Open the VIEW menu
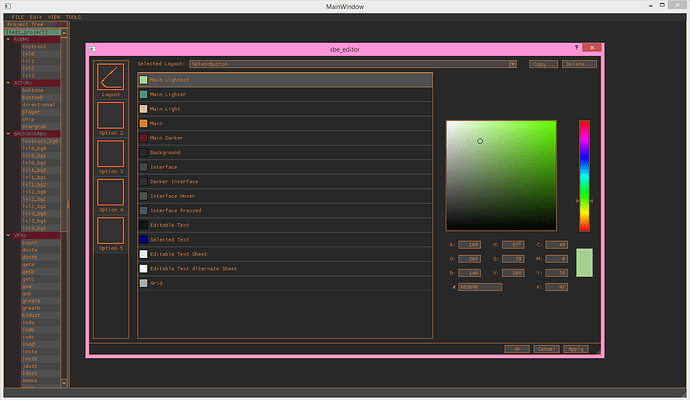Viewport: 690px width, 400px height. pos(54,17)
